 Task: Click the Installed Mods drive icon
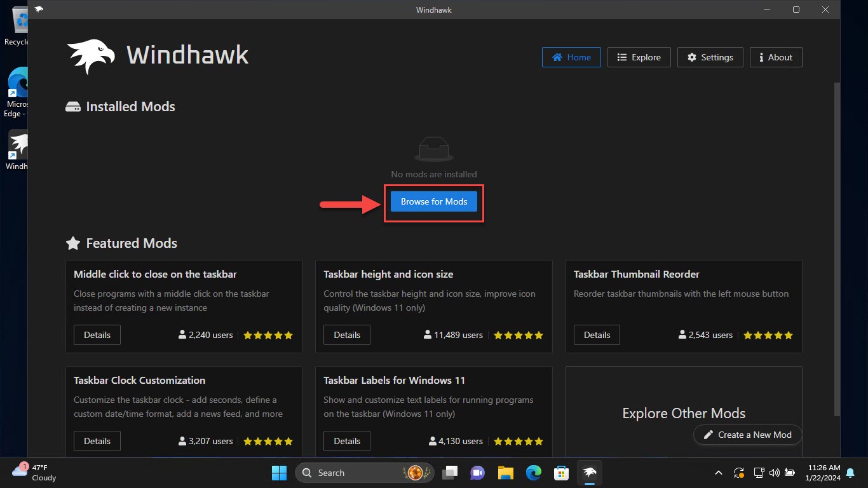(x=73, y=107)
